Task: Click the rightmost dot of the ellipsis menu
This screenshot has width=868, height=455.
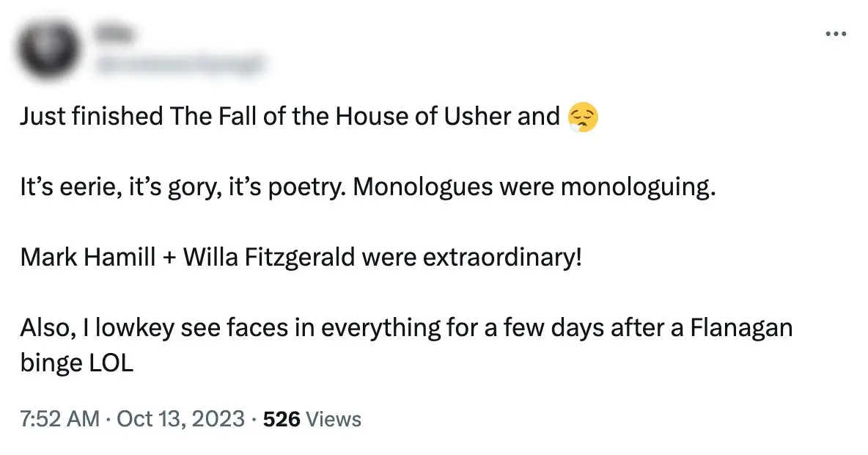Action: click(845, 33)
